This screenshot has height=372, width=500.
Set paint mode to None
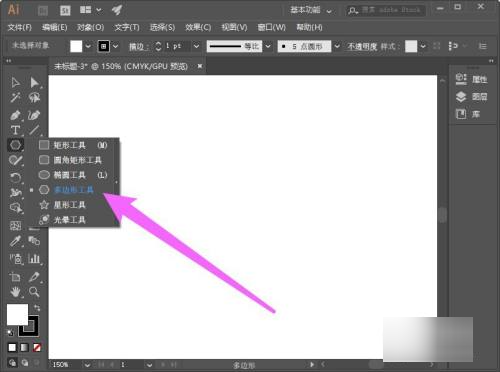click(37, 348)
